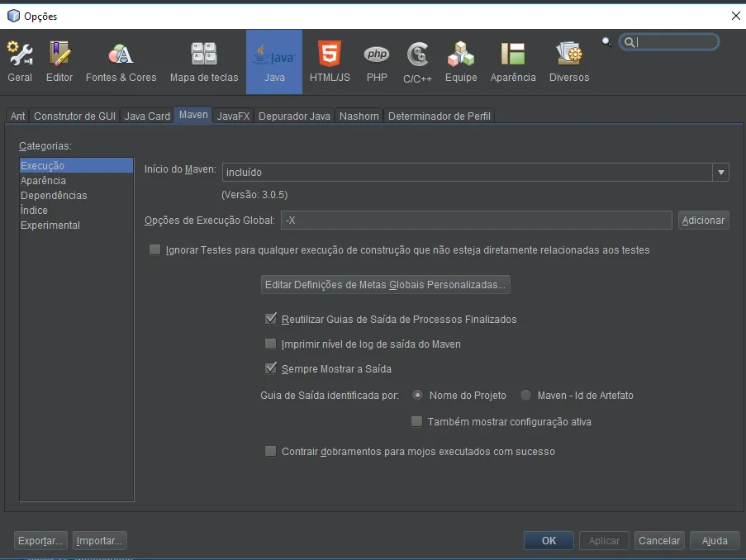Enable Ignorar Testes checkbox
This screenshot has height=560, width=746.
point(155,250)
